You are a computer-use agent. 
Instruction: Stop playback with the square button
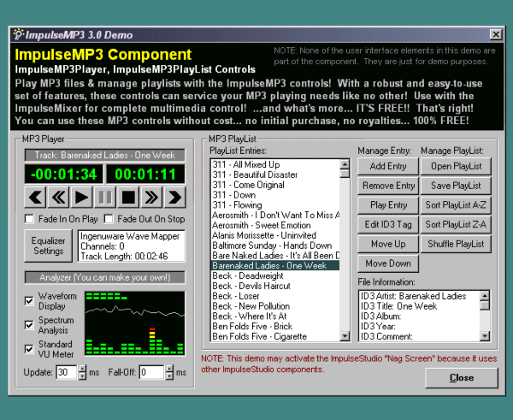(x=128, y=198)
